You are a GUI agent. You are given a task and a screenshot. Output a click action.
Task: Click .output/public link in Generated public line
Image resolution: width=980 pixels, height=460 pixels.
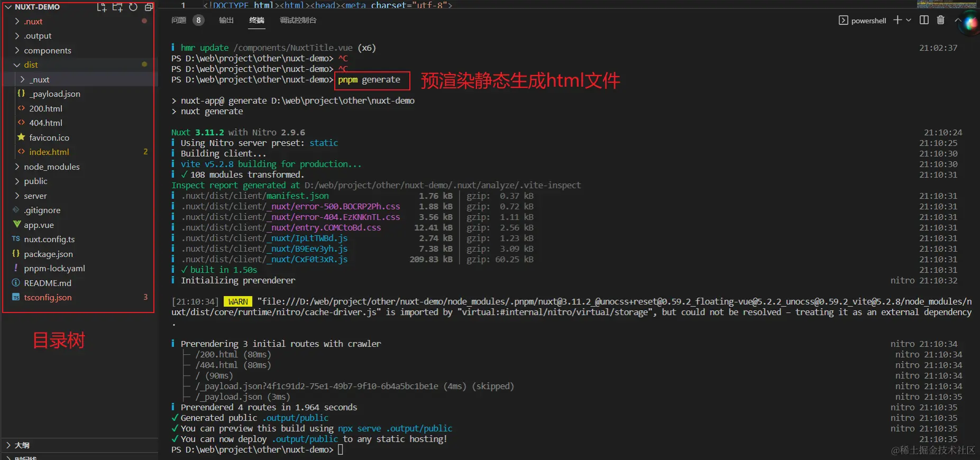[x=295, y=418]
